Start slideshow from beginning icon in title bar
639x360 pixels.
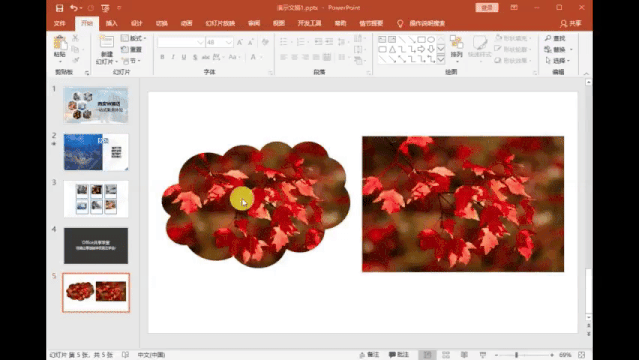click(x=105, y=8)
